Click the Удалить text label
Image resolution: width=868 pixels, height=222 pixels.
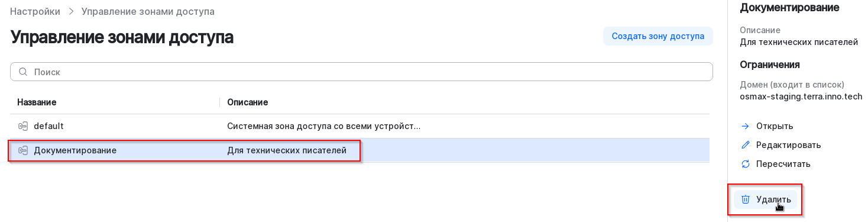click(773, 200)
